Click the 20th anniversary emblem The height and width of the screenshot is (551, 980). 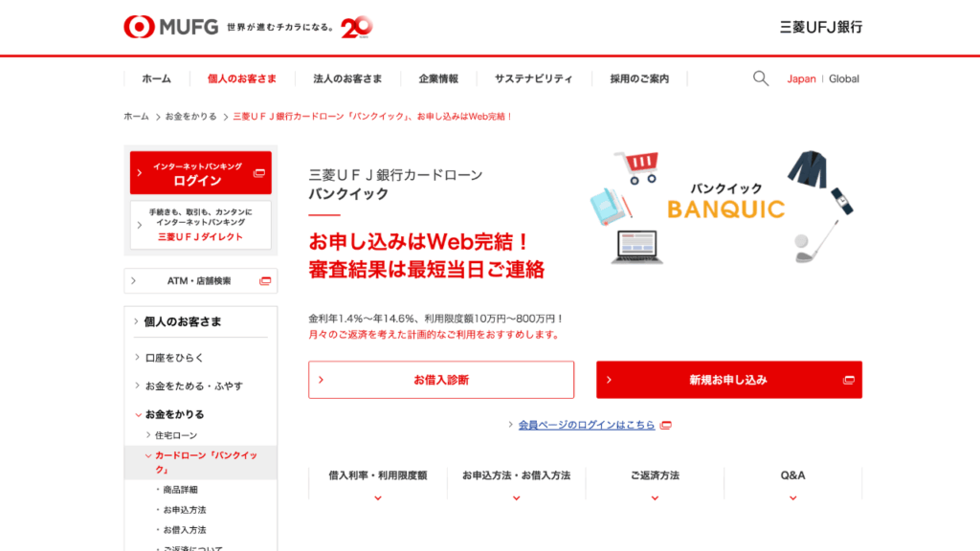point(357,27)
